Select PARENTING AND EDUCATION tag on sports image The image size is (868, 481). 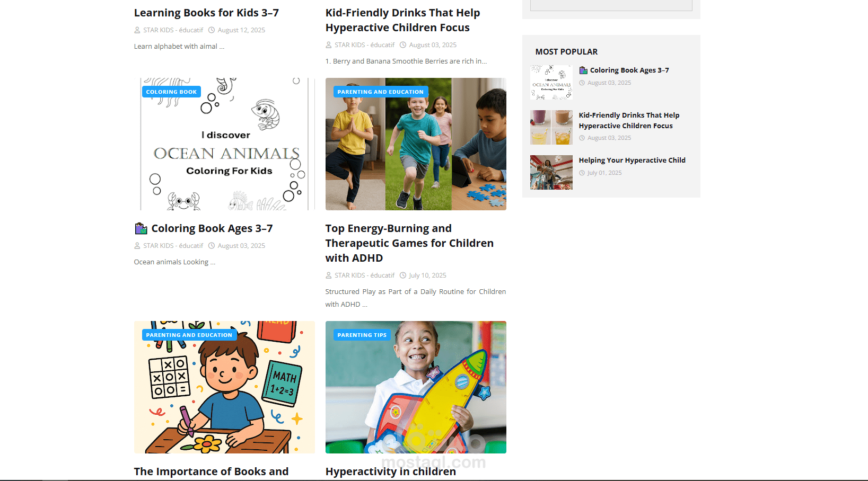tap(381, 92)
